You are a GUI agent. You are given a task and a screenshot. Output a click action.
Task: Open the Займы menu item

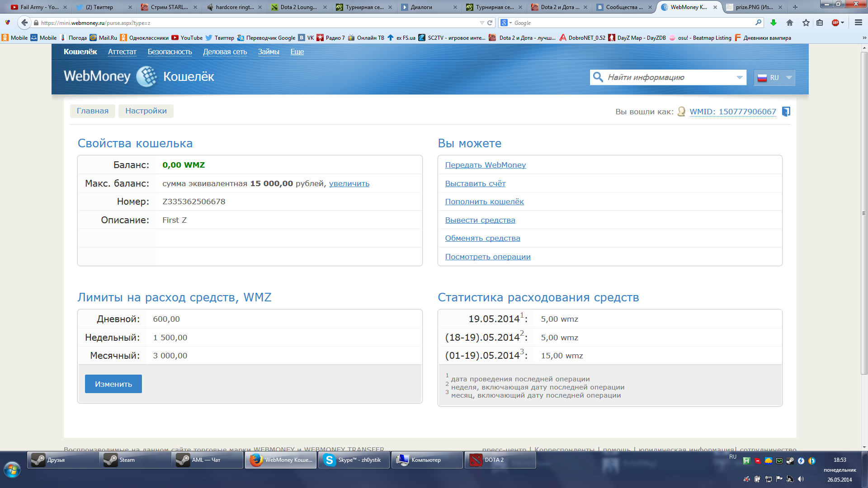(x=269, y=52)
